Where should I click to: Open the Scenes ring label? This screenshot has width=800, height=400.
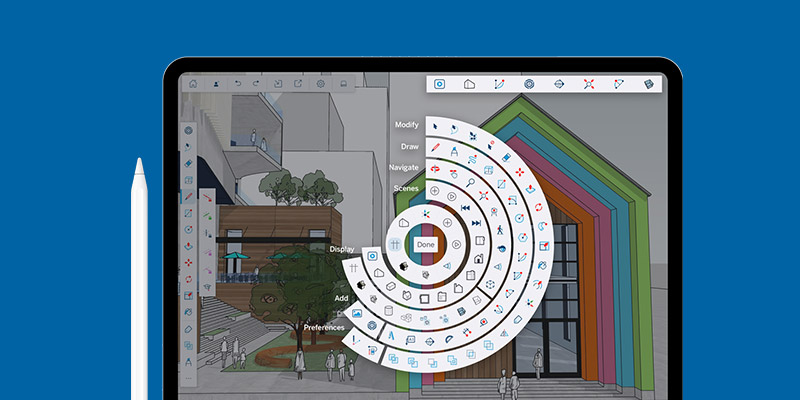coord(406,188)
